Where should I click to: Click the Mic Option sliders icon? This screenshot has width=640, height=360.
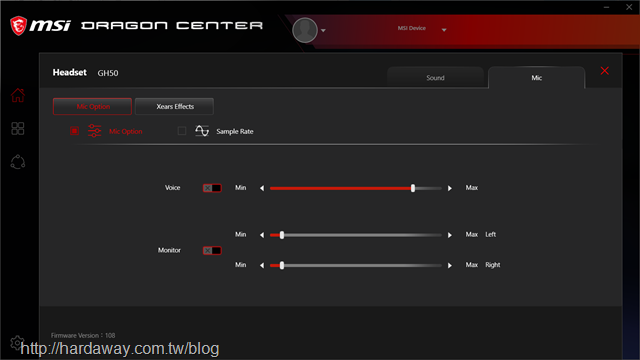point(94,131)
